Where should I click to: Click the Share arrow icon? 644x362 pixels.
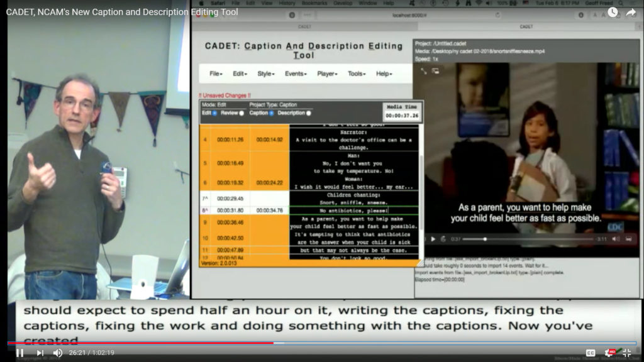pyautogui.click(x=631, y=13)
